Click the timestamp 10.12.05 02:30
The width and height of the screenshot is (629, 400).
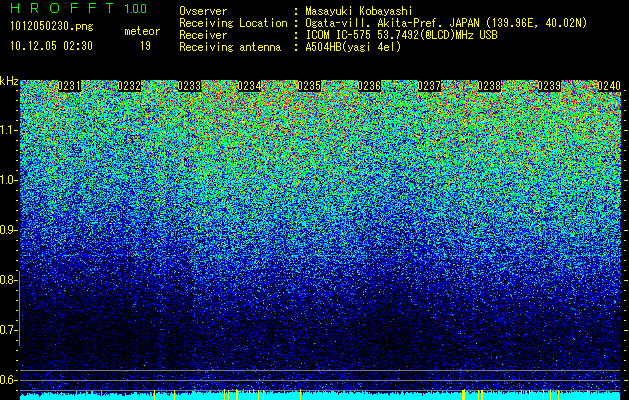[51, 46]
